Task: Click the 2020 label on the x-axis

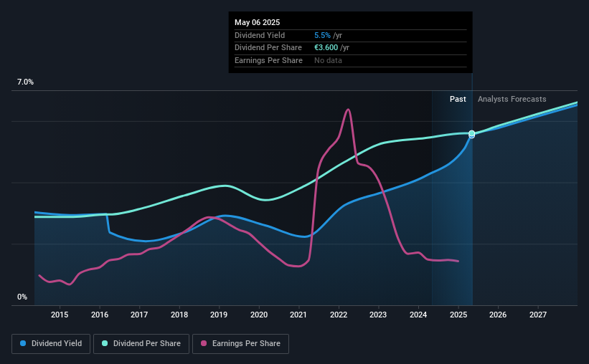Action: [x=259, y=315]
